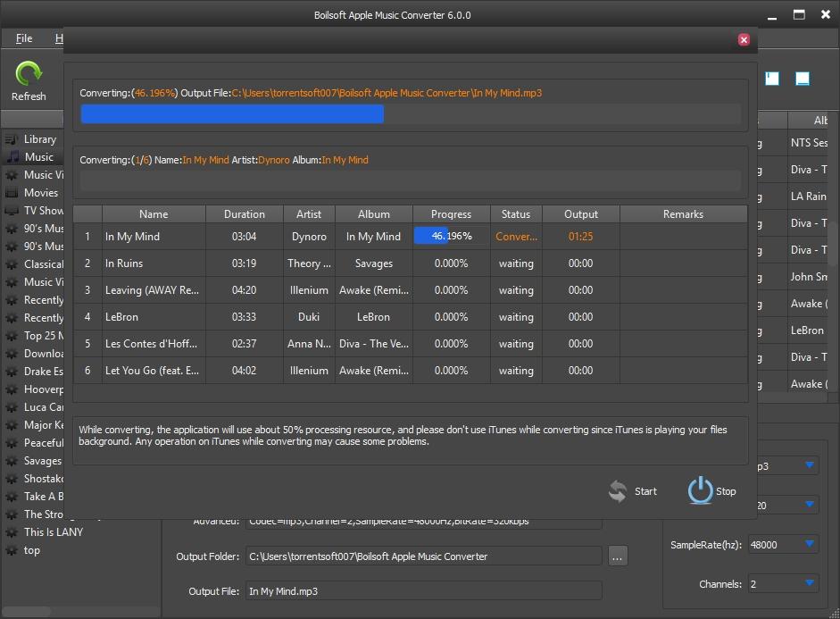Open the Major Ke playlist gear icon
Viewport: 840px width, 619px height.
tap(12, 425)
